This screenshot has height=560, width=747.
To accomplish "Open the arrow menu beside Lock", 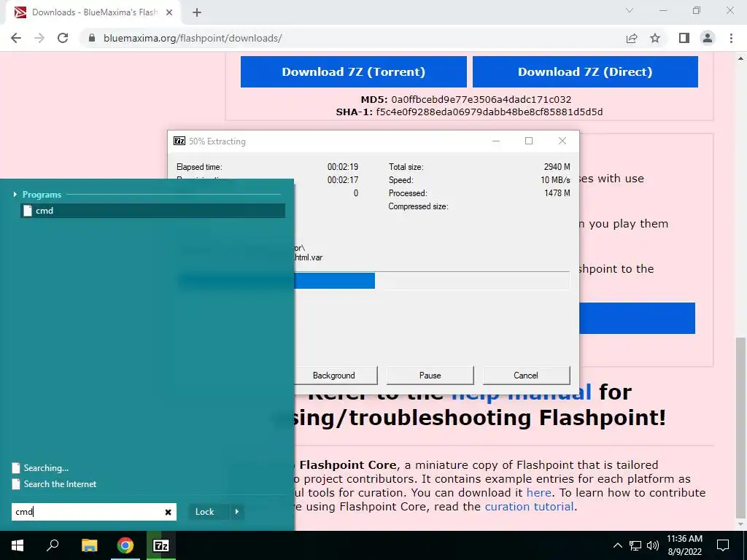I will 237,512.
